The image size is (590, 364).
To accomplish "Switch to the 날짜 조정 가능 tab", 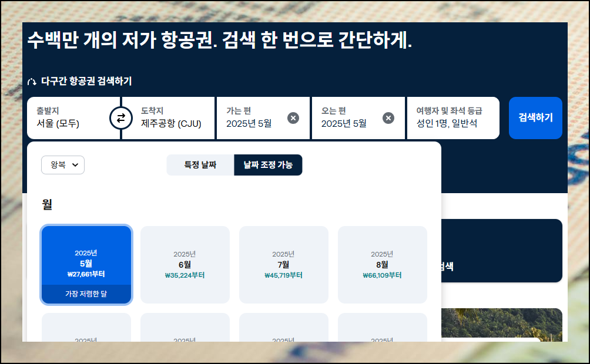I will 268,165.
